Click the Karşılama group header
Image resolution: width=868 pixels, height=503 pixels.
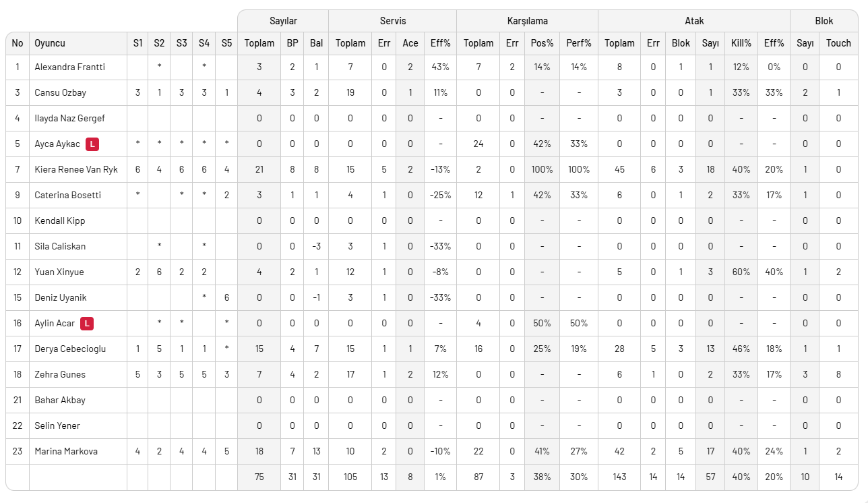click(527, 21)
